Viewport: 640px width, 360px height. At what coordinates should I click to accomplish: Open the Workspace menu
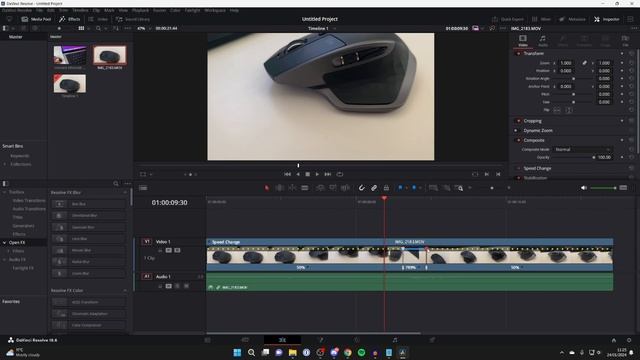point(215,10)
